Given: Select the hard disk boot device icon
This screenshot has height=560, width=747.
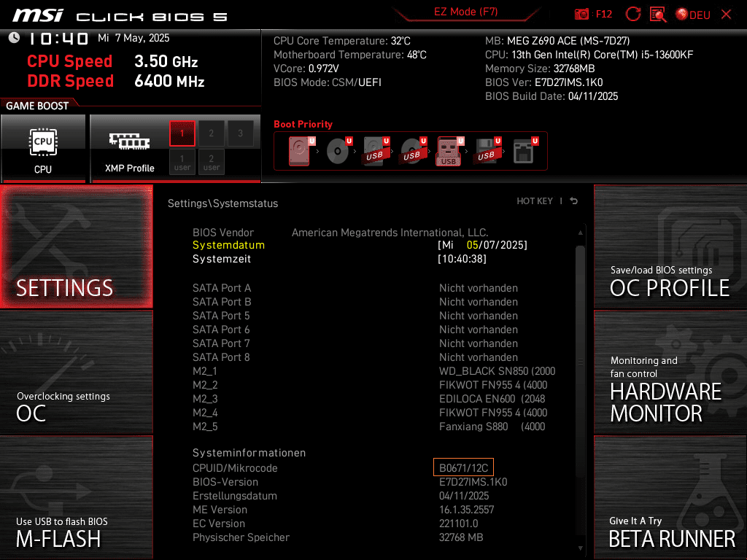Looking at the screenshot, I should [x=301, y=151].
